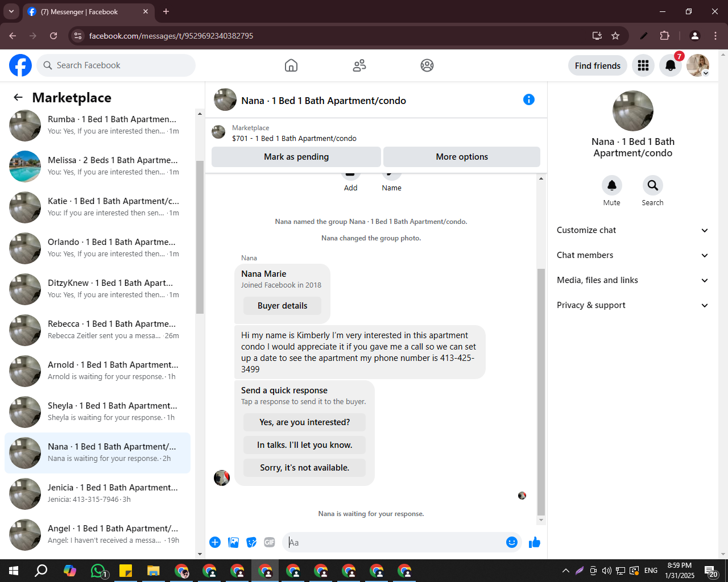The width and height of the screenshot is (728, 582).
Task: Open the ENG language indicator
Action: [x=651, y=571]
